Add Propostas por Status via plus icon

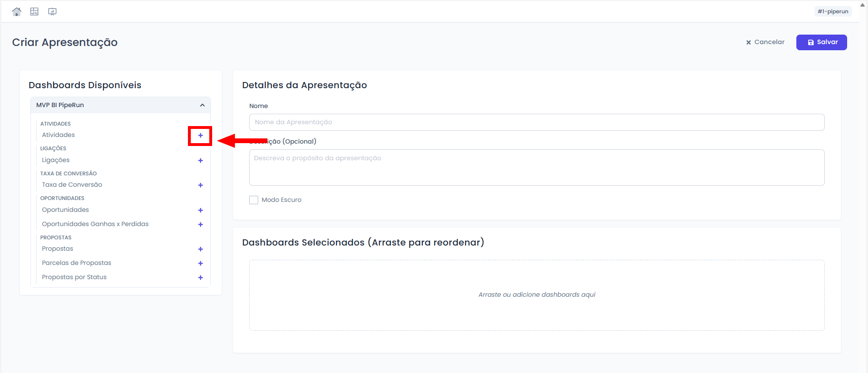click(200, 278)
